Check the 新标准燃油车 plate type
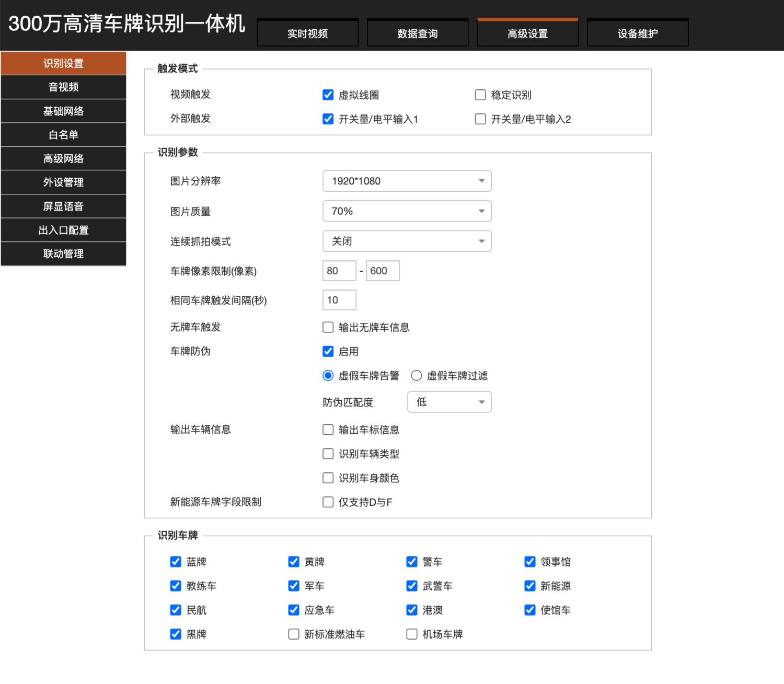 (294, 634)
